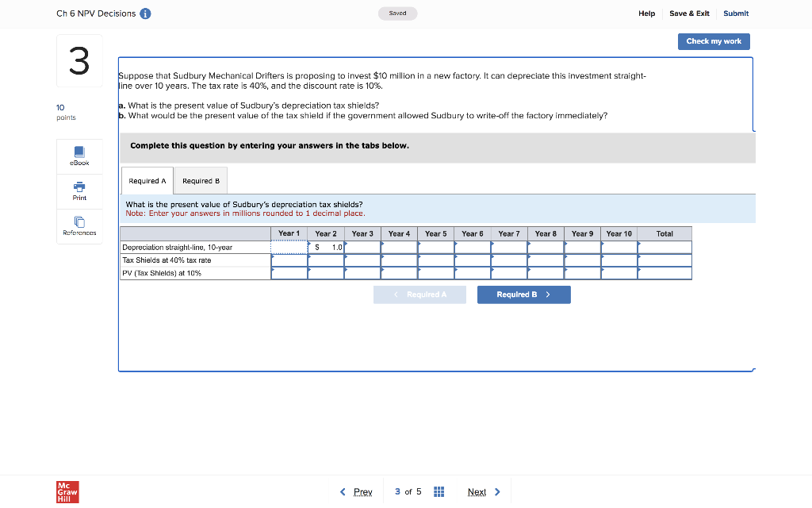The width and height of the screenshot is (812, 508).
Task: Select the Year 1 depreciation input cell
Action: coord(289,247)
